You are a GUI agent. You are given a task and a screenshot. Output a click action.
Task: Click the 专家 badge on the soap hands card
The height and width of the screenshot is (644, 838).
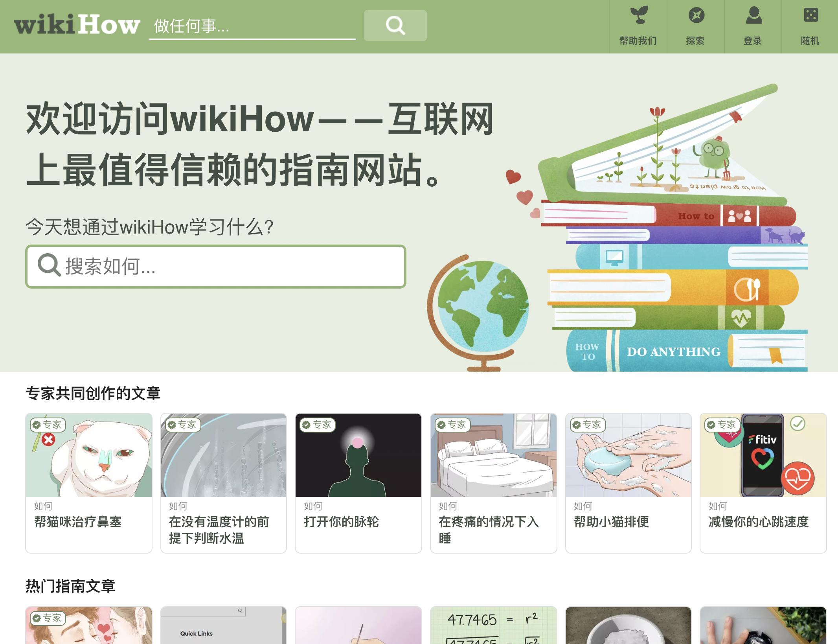tap(588, 425)
